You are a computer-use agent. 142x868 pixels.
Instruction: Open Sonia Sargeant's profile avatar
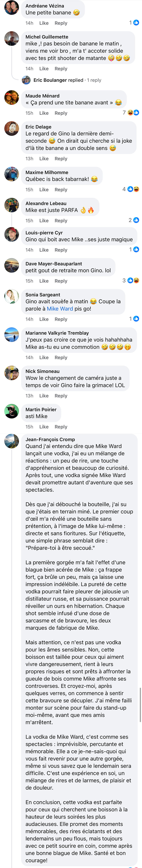[x=12, y=296]
